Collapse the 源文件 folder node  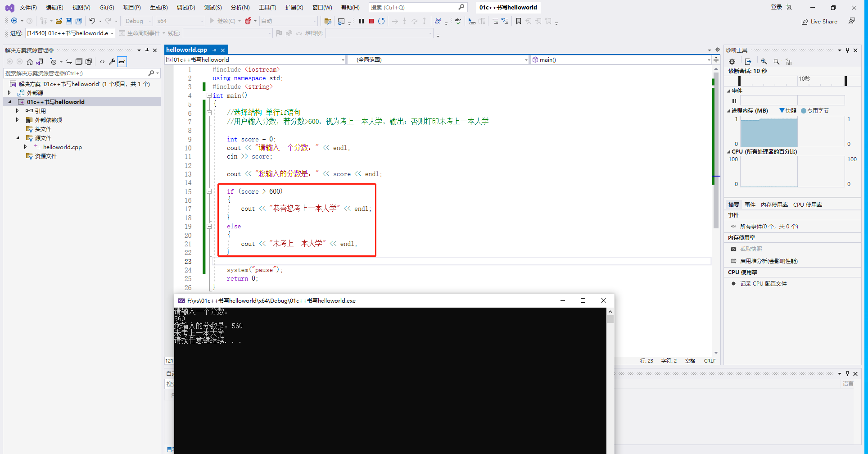click(18, 138)
